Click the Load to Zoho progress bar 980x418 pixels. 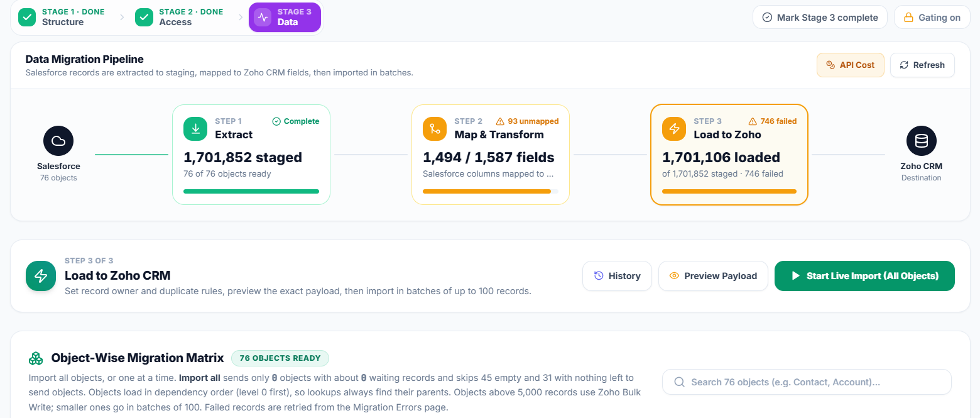729,191
